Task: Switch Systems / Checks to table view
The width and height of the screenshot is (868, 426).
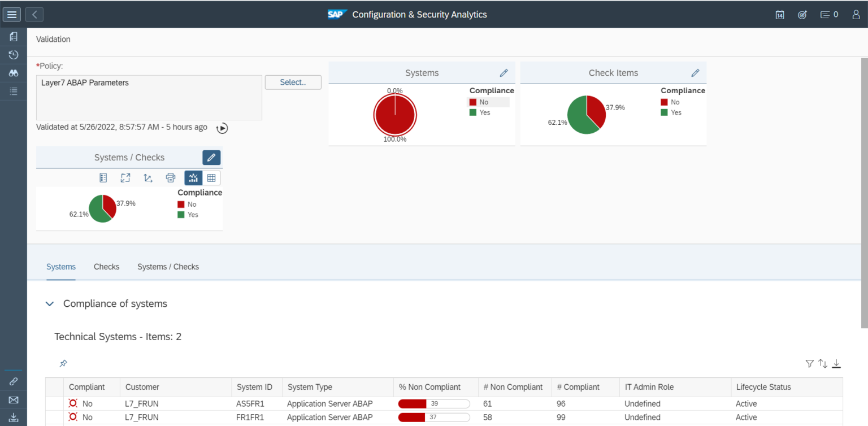Action: [211, 177]
